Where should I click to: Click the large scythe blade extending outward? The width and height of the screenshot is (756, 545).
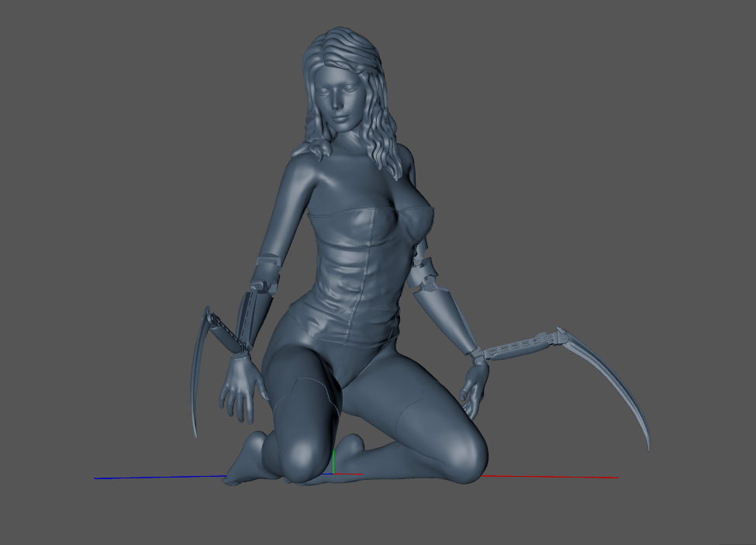click(611, 381)
